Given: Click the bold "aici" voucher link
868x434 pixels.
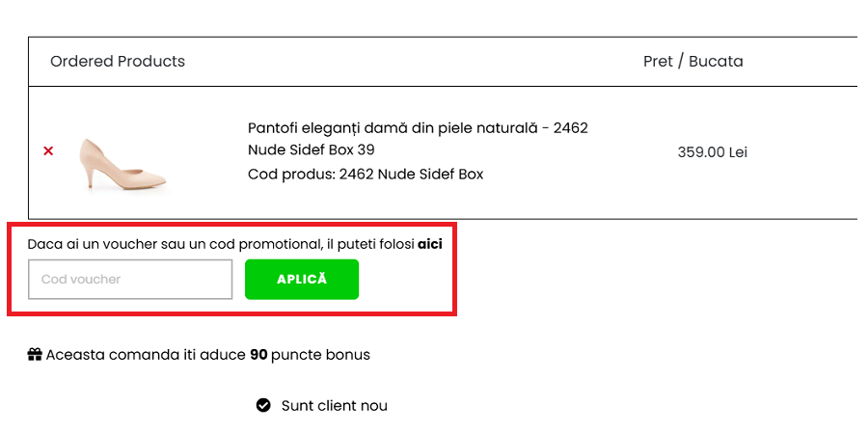Looking at the screenshot, I should (429, 244).
